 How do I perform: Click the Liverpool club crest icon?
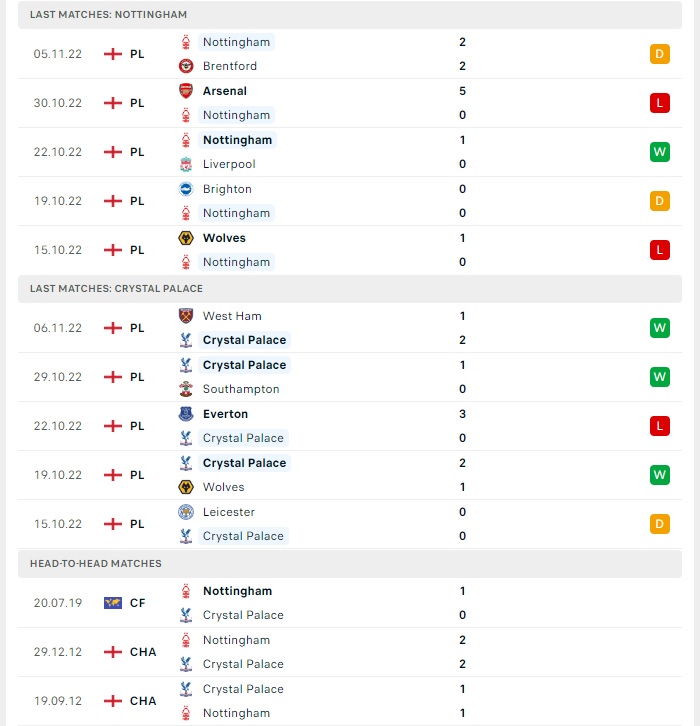click(186, 164)
